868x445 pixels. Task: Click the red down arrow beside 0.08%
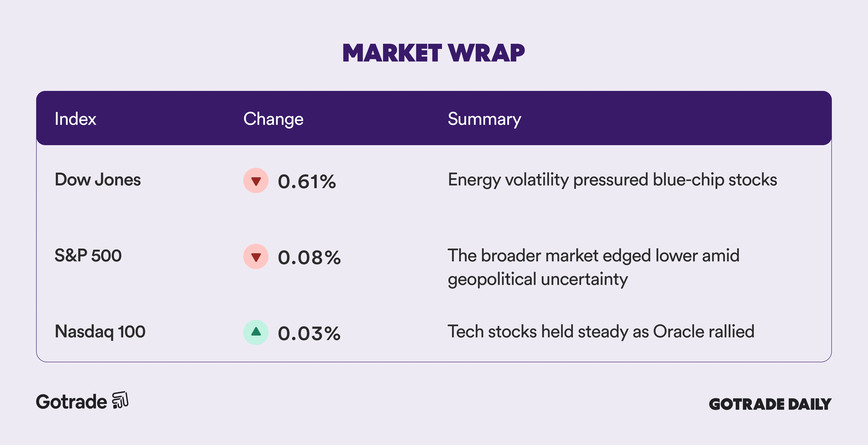coord(256,257)
